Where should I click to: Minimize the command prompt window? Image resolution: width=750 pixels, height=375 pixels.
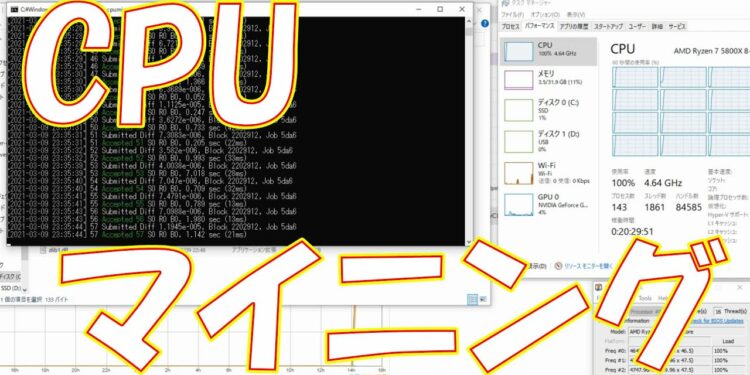tap(418, 9)
